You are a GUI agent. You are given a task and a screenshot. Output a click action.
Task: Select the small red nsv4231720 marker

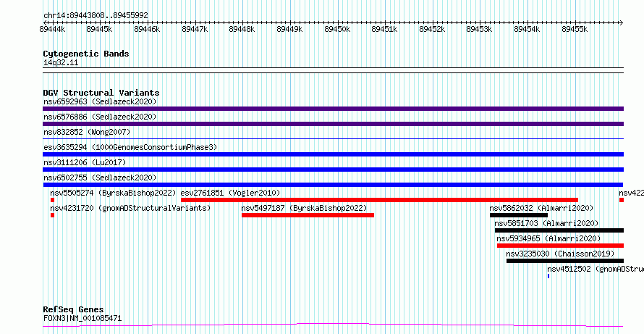(53, 215)
